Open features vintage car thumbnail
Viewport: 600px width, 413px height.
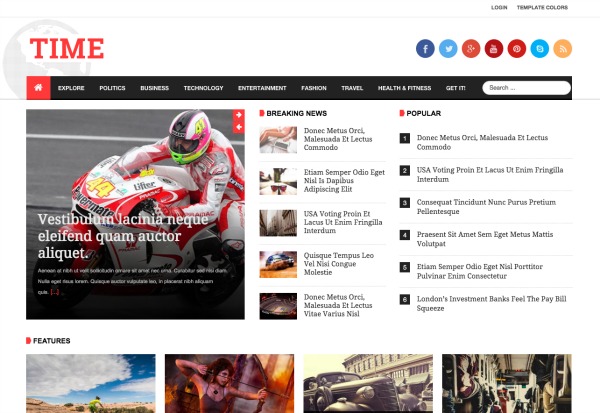(x=368, y=384)
